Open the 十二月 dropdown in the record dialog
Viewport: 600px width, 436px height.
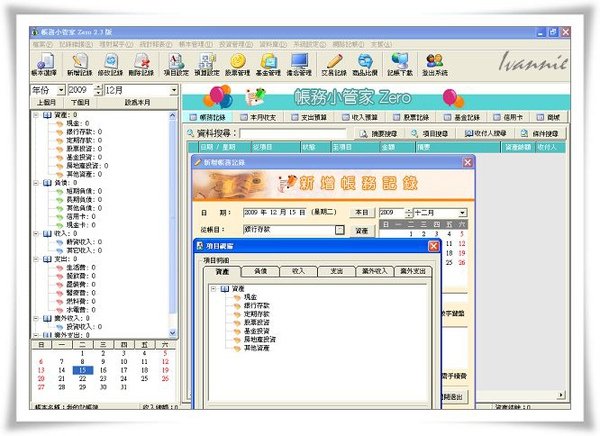pyautogui.click(x=462, y=213)
